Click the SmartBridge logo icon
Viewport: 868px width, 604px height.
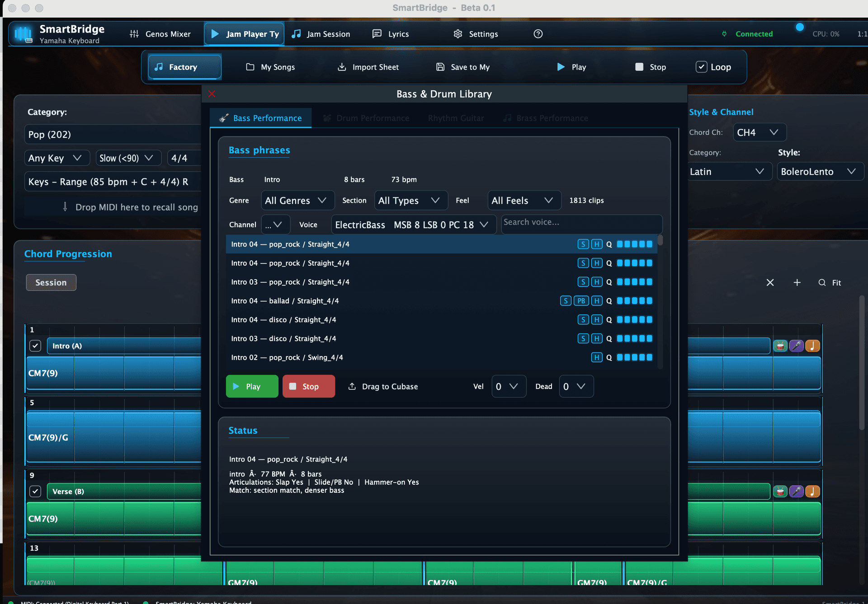(23, 34)
